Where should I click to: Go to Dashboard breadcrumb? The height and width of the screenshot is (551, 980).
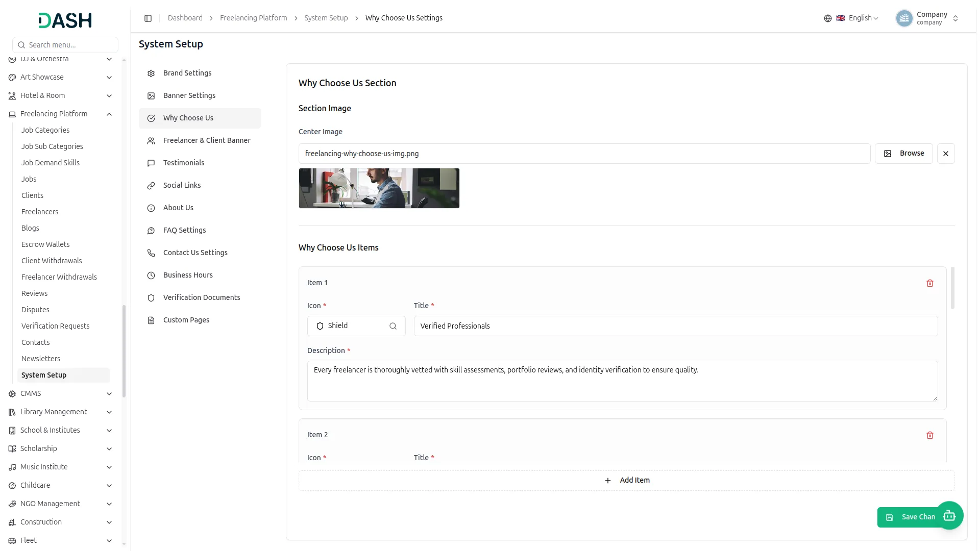click(185, 18)
